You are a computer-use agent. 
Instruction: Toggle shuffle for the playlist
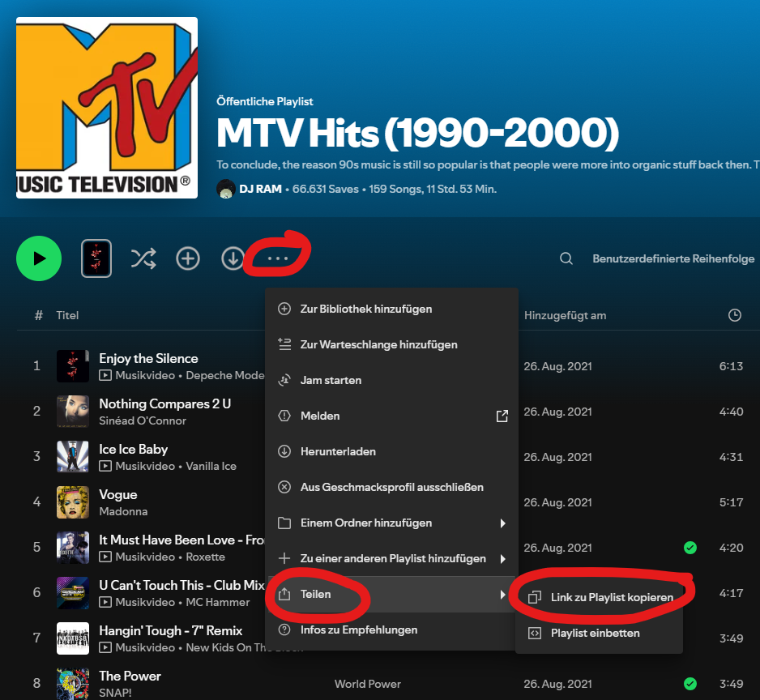[x=143, y=258]
